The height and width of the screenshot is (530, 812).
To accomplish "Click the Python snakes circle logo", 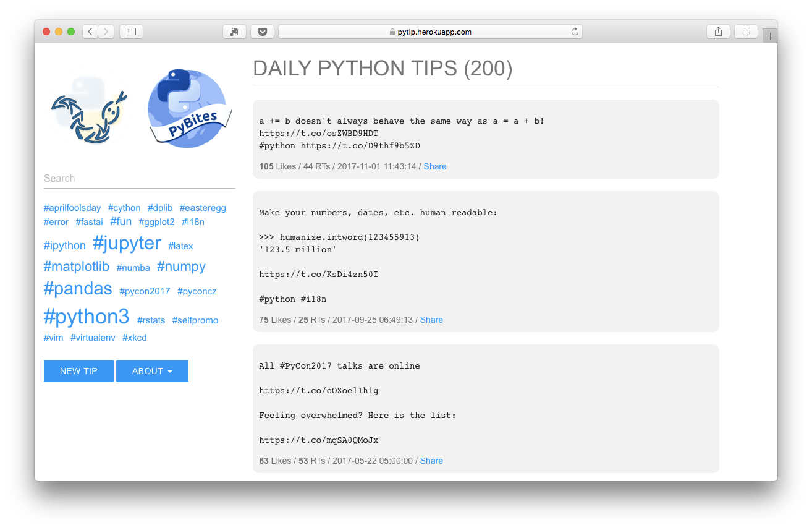I will point(89,110).
